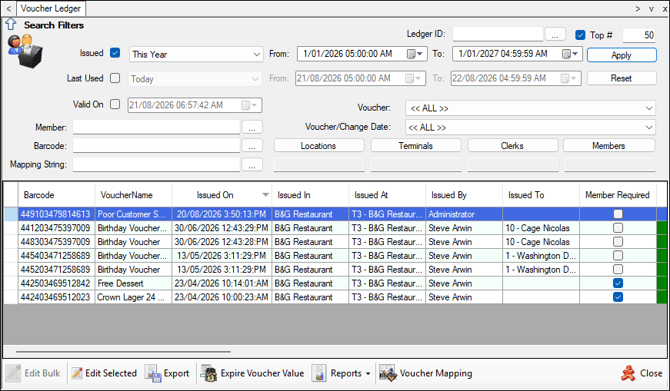Sort by the Barcode column header
670x391 pixels.
point(56,195)
